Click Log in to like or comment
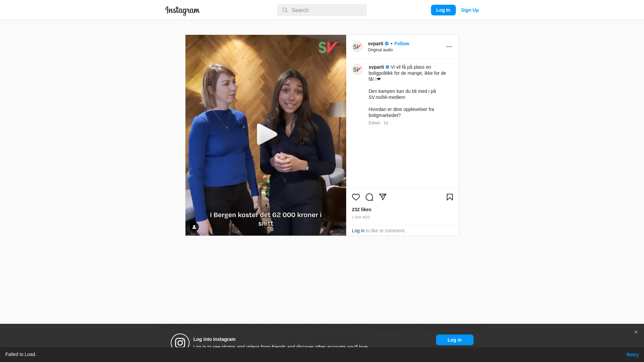 click(x=358, y=231)
